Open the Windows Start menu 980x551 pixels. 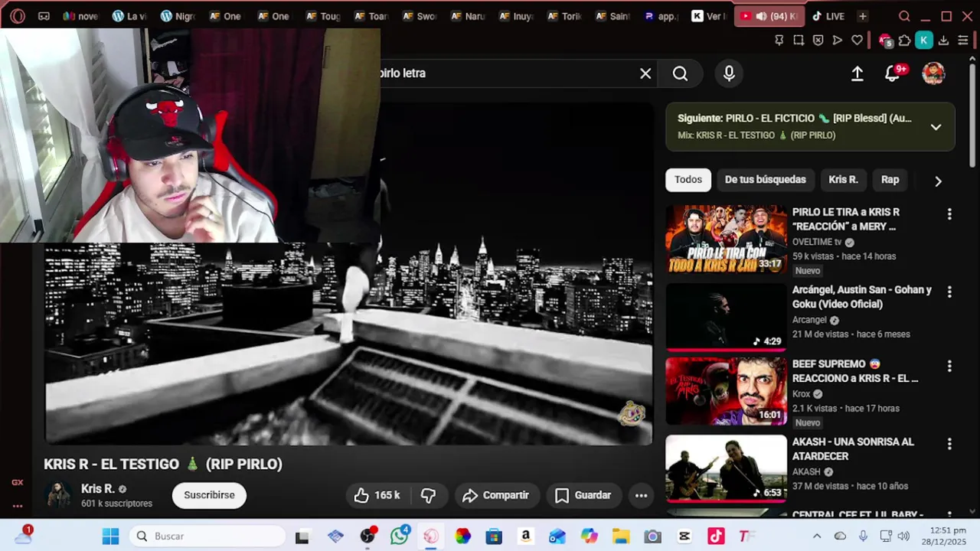[110, 536]
